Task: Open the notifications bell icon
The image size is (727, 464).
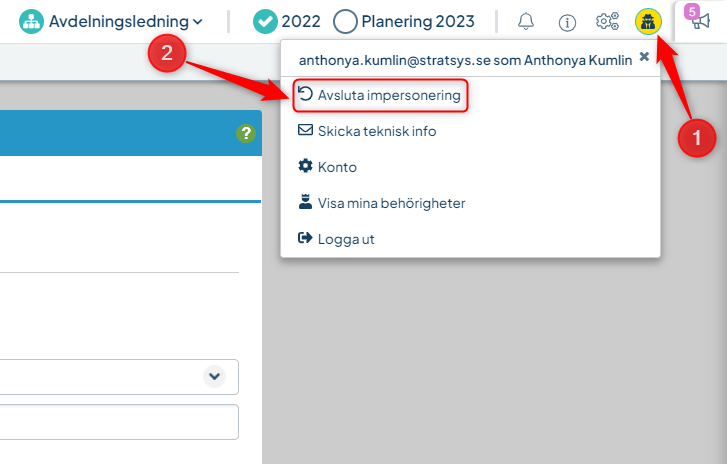Action: pyautogui.click(x=526, y=21)
